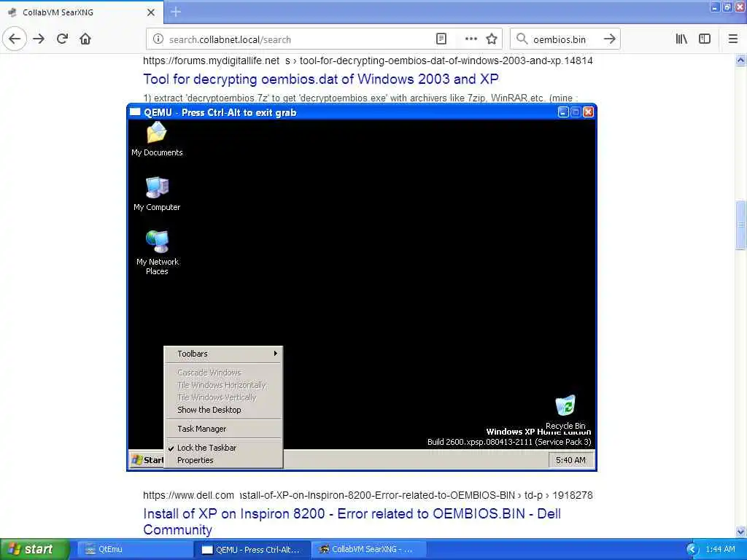This screenshot has width=747, height=560.
Task: Reload the current page
Action: [62, 39]
